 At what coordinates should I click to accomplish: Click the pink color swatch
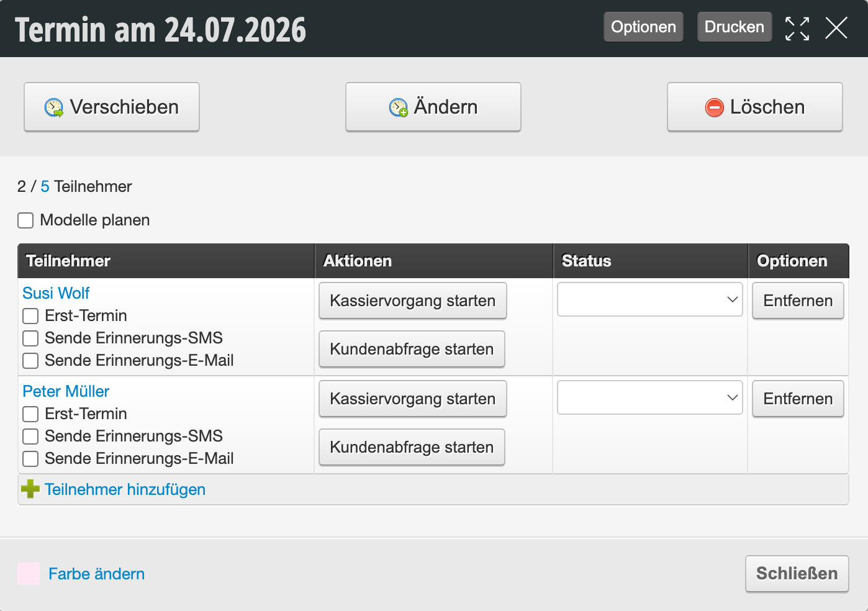pyautogui.click(x=29, y=574)
